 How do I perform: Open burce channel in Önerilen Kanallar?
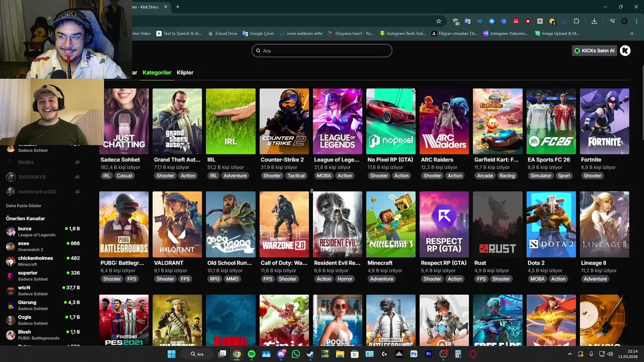(x=43, y=231)
